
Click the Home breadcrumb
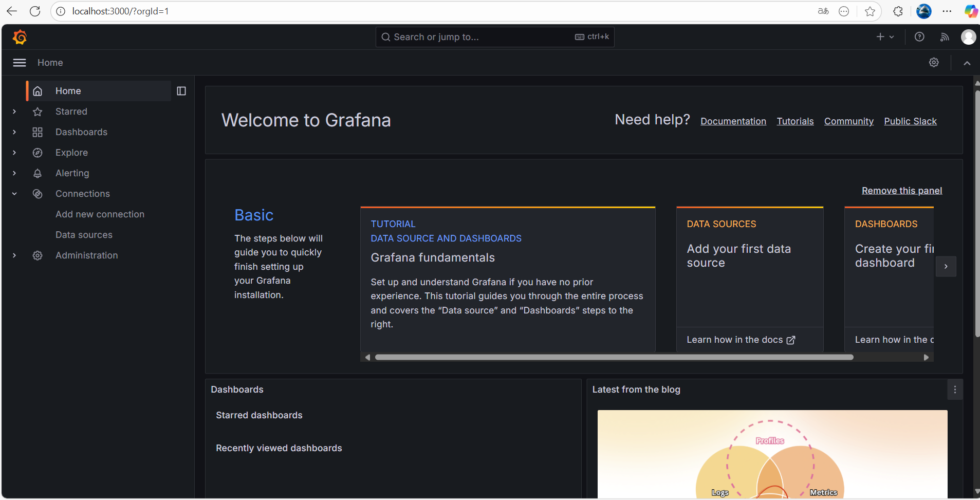coord(50,63)
